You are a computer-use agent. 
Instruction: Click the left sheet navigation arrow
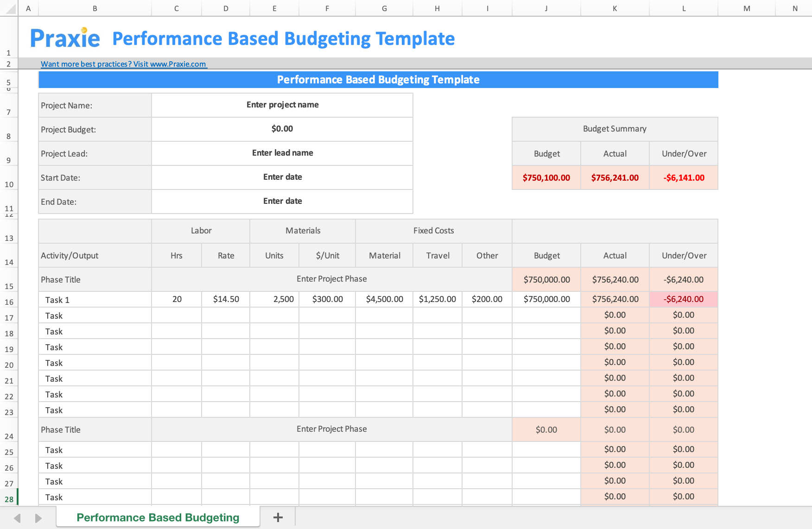point(17,517)
